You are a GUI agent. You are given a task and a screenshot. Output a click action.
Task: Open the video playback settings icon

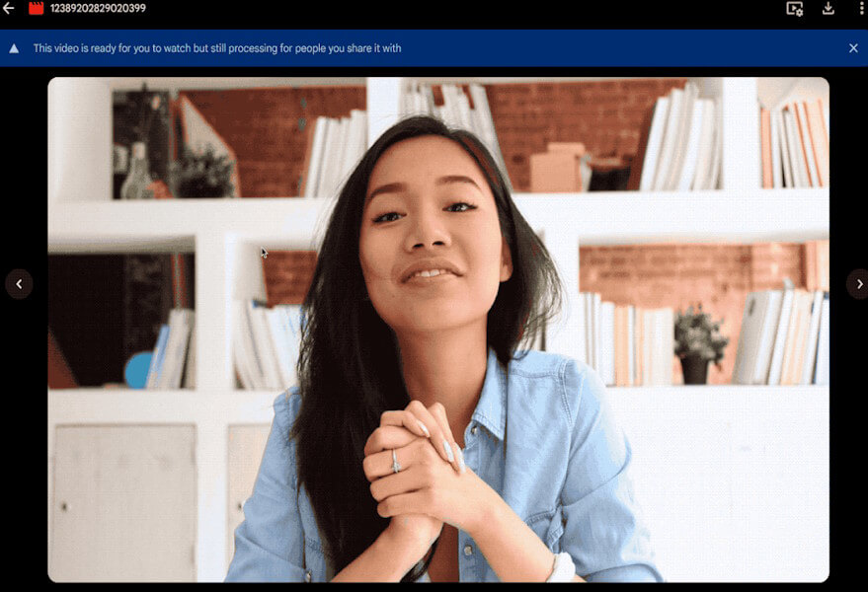click(x=795, y=8)
